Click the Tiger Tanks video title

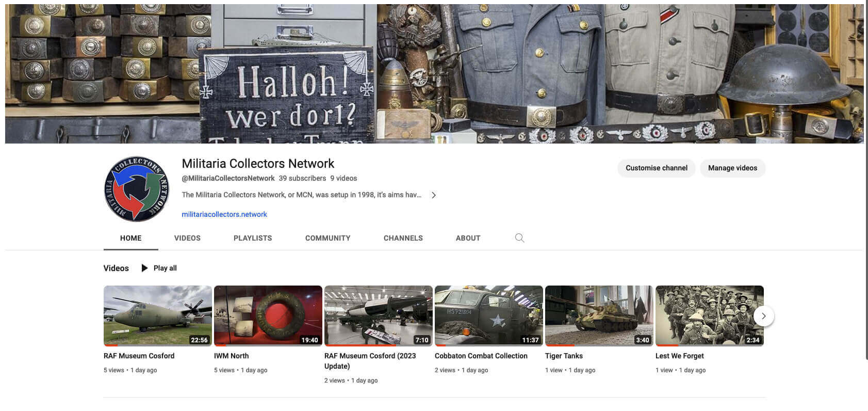pyautogui.click(x=564, y=356)
